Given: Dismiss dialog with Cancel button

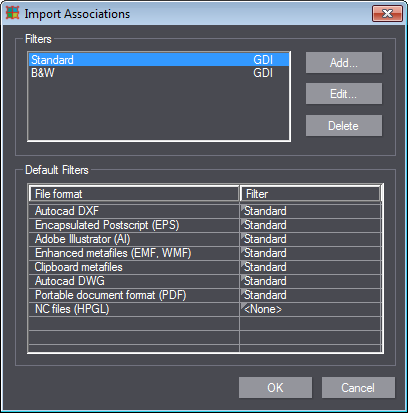Looking at the screenshot, I should point(358,388).
